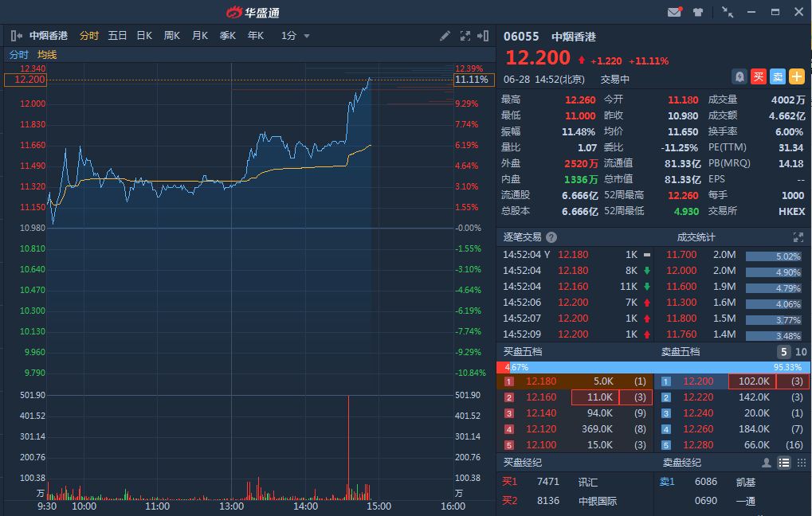Toggle the 均线 average line legend
This screenshot has width=812, height=516.
[x=47, y=55]
